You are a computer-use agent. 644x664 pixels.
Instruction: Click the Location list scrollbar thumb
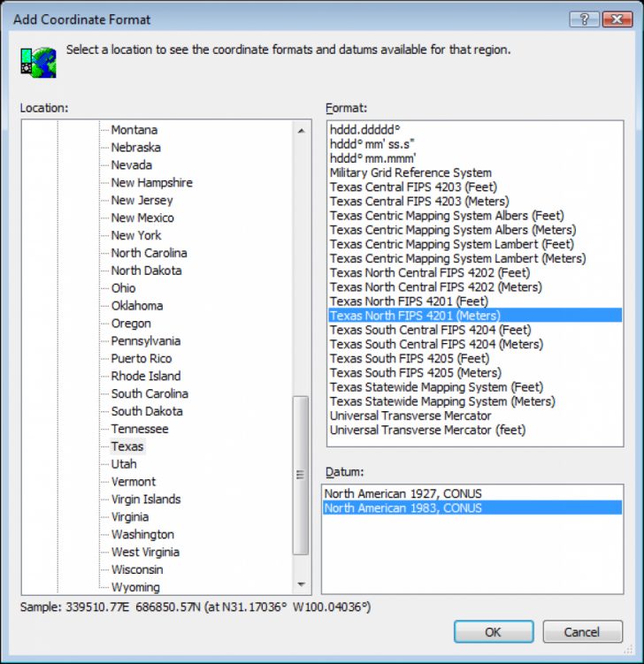tap(301, 474)
